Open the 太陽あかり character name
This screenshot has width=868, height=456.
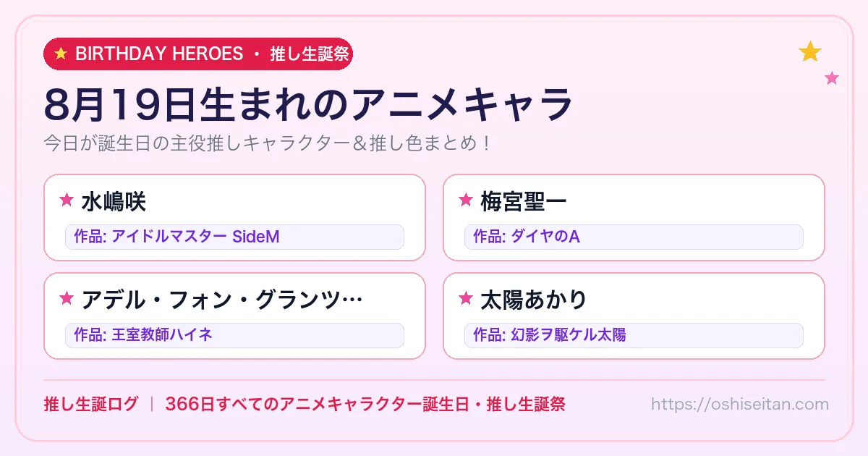534,299
